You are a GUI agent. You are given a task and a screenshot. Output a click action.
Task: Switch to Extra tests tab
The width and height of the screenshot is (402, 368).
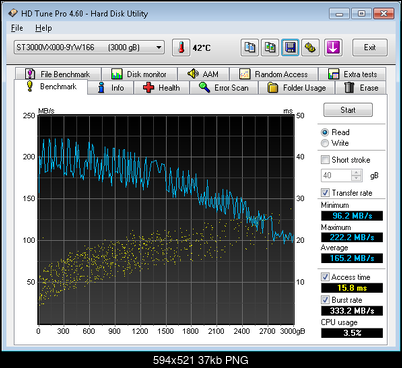(352, 74)
